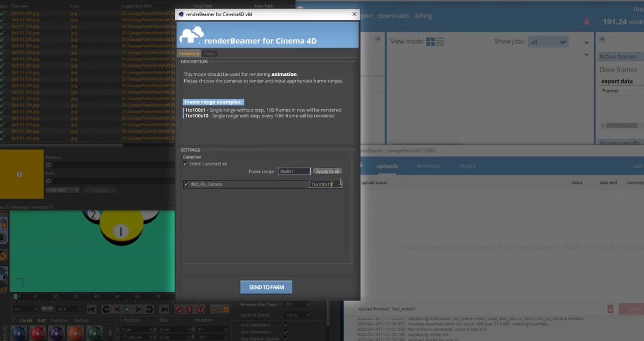644x341 pixels.
Task: Click red Record active objects icon
Action: (179, 309)
